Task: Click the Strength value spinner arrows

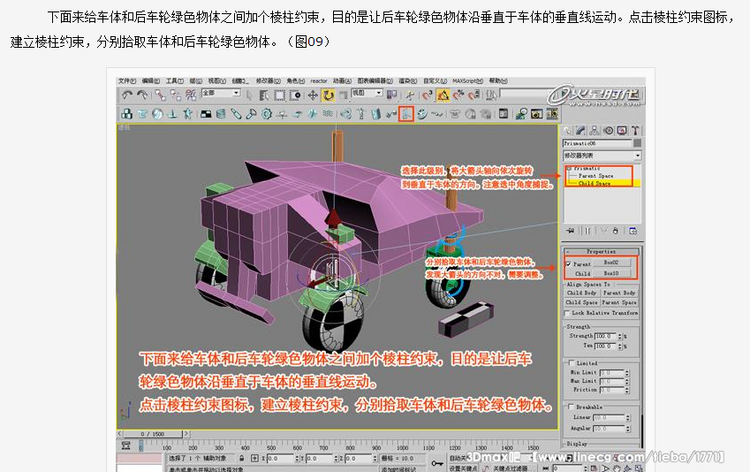Action: (620, 336)
